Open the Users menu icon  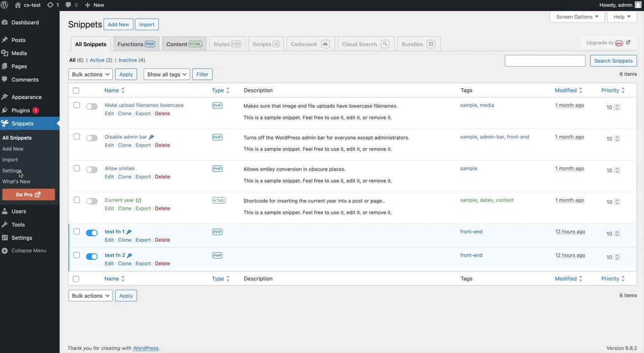pos(5,211)
